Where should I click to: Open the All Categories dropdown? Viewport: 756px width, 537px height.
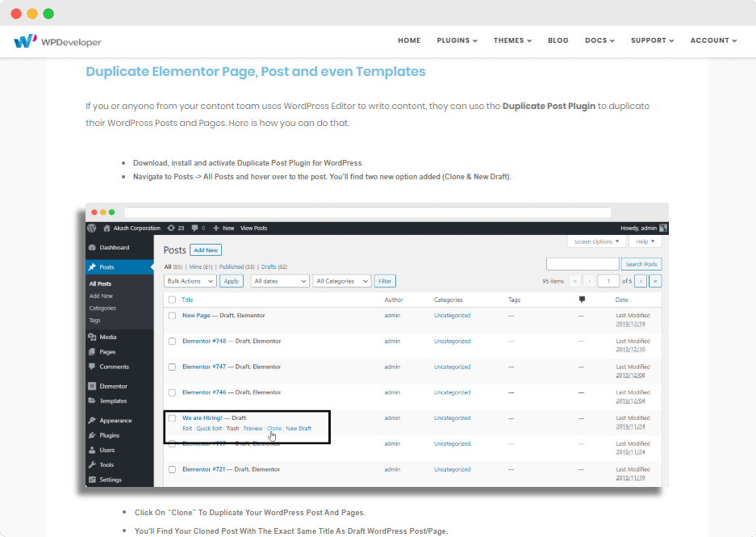coord(341,281)
